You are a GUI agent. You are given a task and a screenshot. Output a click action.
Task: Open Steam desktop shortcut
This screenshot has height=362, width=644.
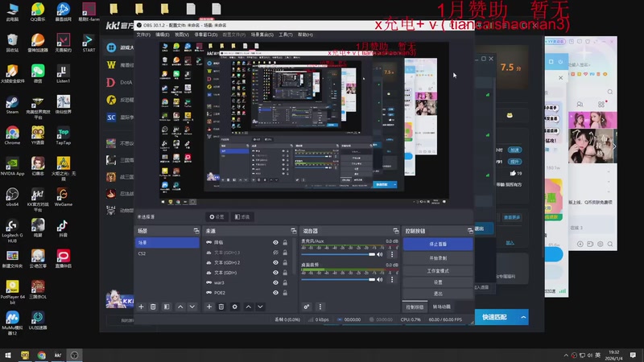(12, 105)
